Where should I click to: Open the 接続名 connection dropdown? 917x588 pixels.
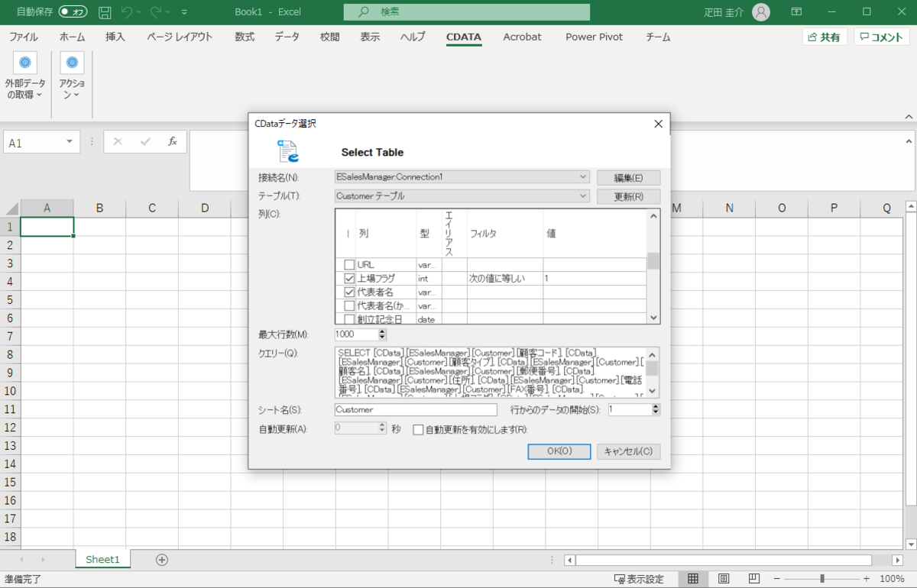tap(584, 177)
